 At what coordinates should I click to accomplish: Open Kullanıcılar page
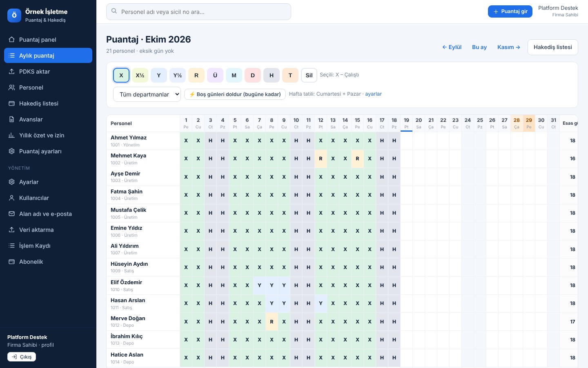[x=48, y=198]
